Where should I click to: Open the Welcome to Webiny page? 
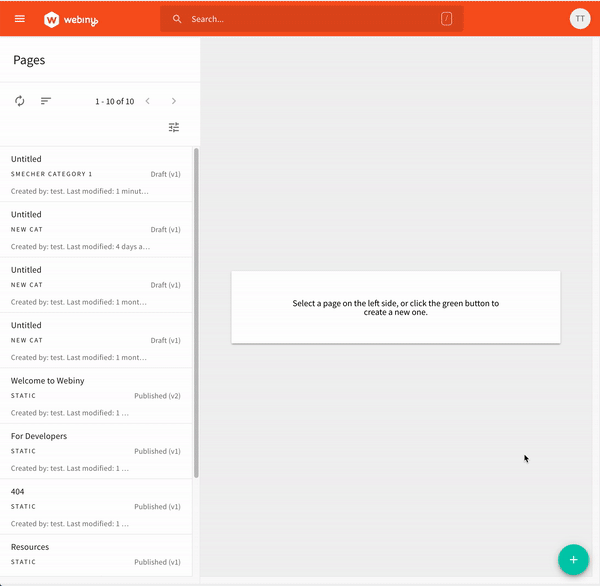click(x=96, y=396)
